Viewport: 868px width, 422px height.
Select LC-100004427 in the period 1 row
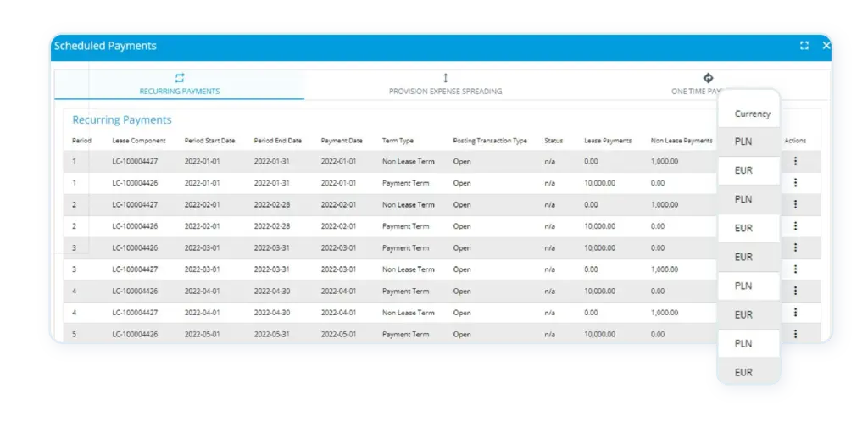click(x=135, y=162)
